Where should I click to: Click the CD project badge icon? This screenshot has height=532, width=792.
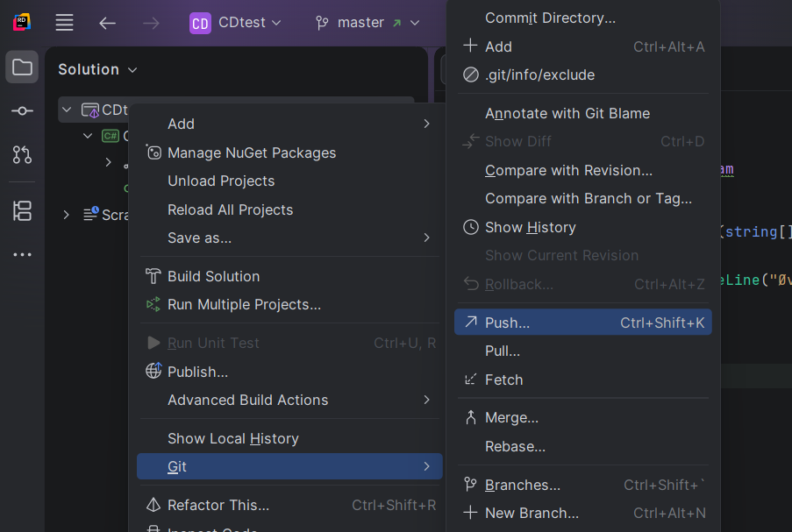click(200, 23)
